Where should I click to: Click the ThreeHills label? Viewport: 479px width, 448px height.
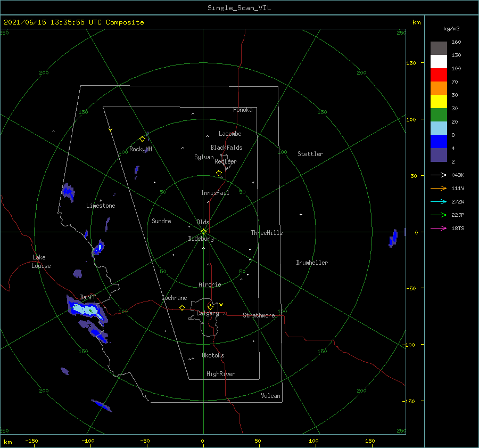click(267, 233)
